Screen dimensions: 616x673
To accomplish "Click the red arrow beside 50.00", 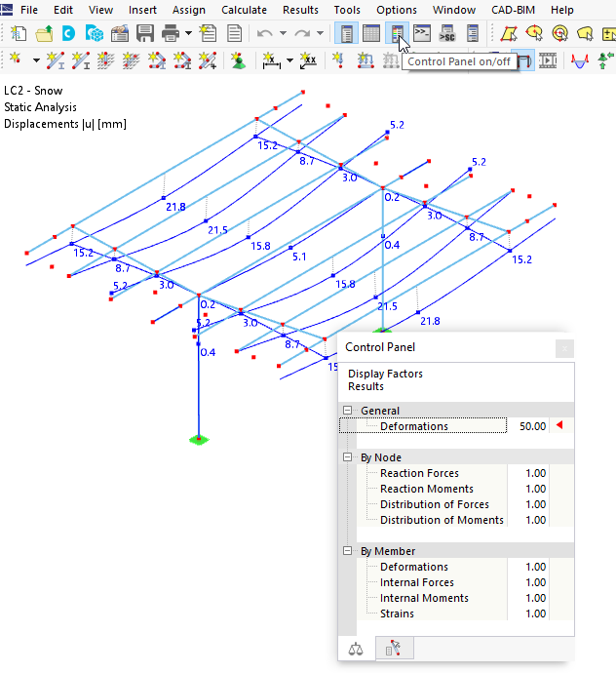I will (x=559, y=425).
